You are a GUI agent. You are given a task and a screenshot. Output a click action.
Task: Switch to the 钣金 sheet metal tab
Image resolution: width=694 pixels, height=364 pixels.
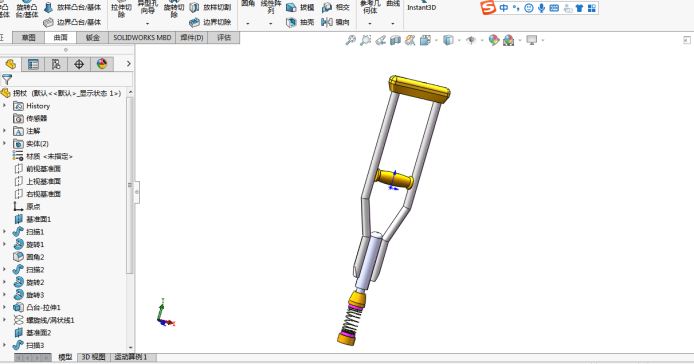pos(93,38)
